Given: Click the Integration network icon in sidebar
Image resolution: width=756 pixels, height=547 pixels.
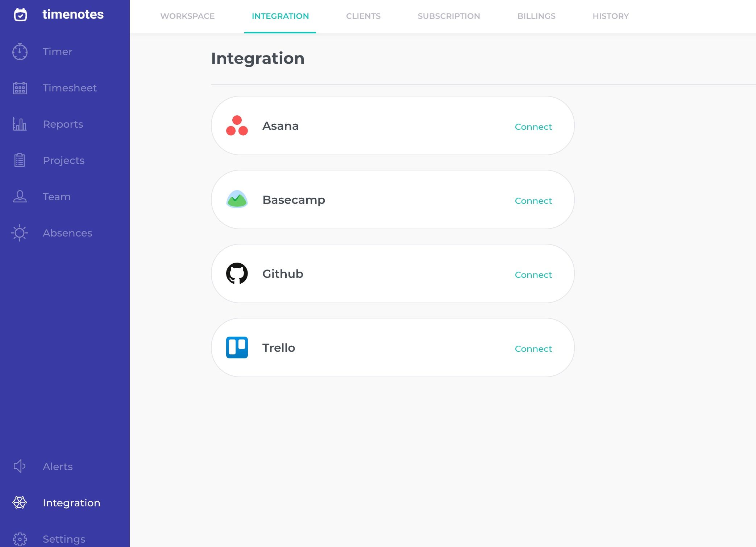Looking at the screenshot, I should click(20, 503).
